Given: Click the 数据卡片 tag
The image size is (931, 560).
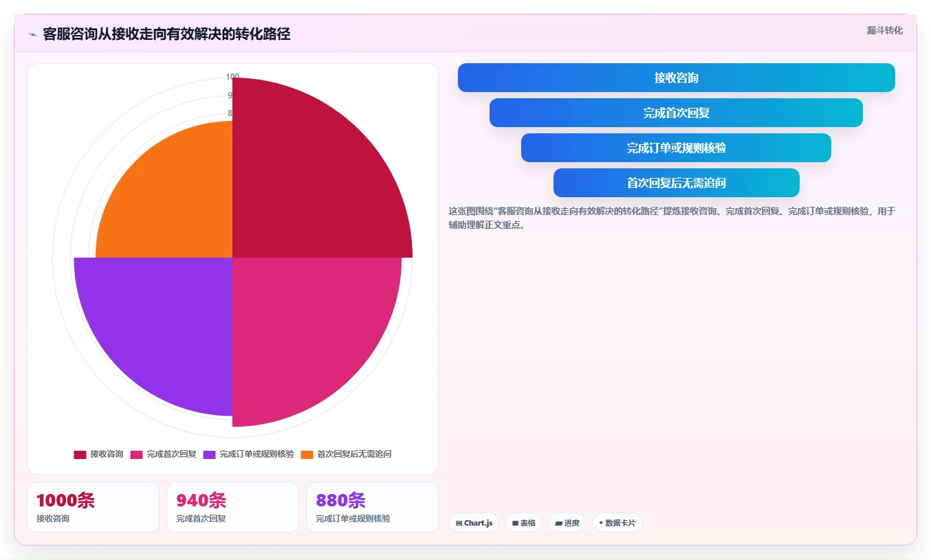Looking at the screenshot, I should (x=617, y=523).
